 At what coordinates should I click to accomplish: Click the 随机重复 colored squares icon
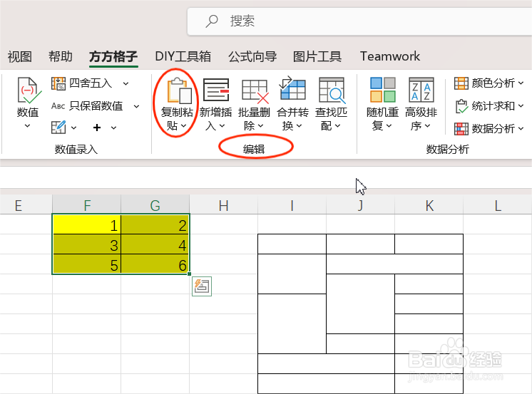coord(383,90)
